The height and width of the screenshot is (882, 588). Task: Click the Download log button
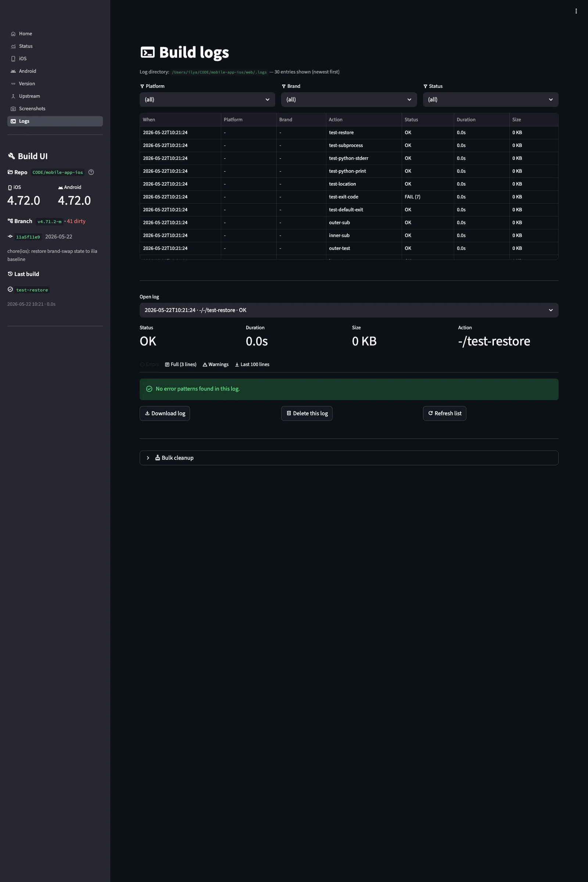click(x=165, y=413)
